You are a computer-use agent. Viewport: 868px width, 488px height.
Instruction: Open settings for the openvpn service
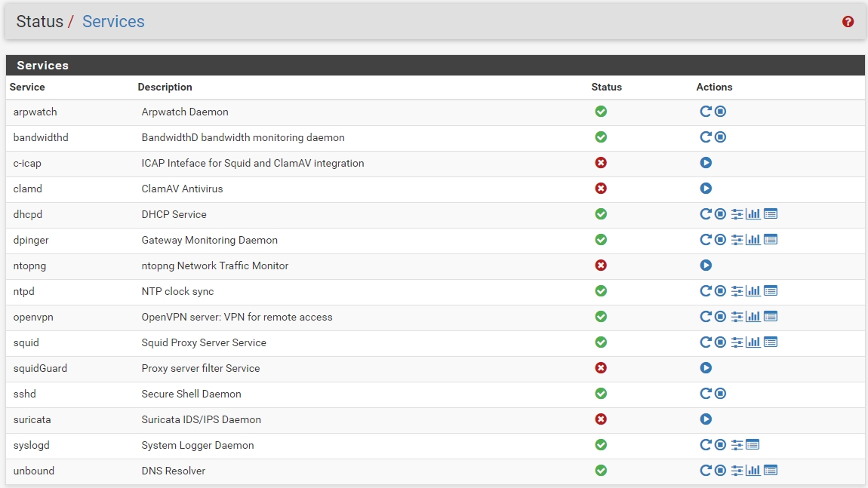pyautogui.click(x=737, y=317)
